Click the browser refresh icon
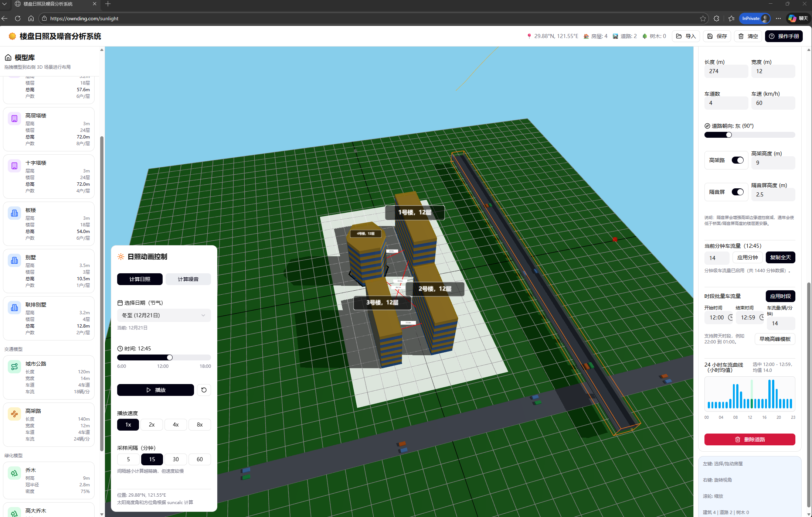The image size is (812, 517). tap(18, 18)
